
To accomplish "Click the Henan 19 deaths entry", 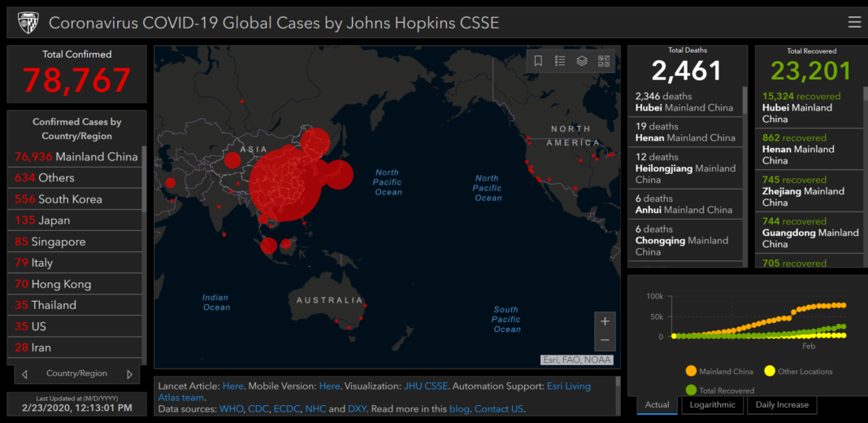I will (x=685, y=132).
